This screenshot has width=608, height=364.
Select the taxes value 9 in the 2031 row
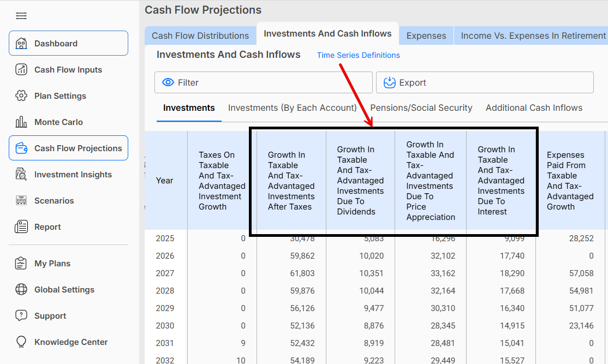[243, 343]
